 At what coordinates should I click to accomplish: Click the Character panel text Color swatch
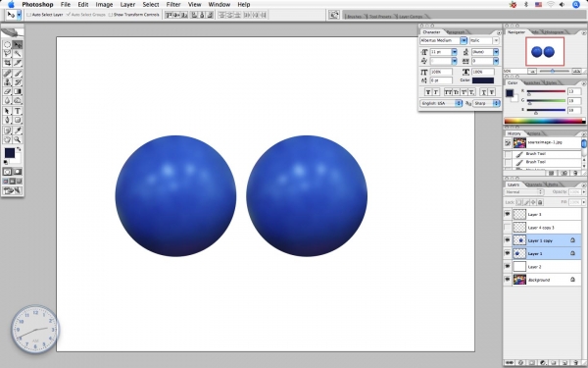tap(483, 80)
